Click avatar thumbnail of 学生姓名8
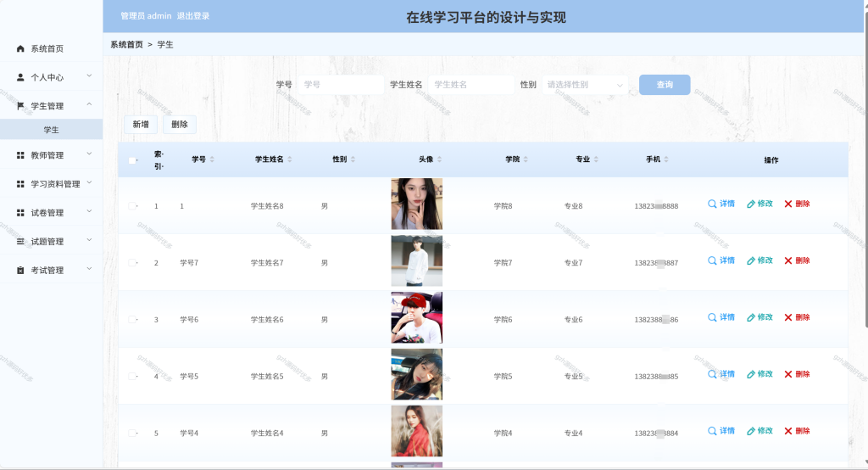 [417, 204]
